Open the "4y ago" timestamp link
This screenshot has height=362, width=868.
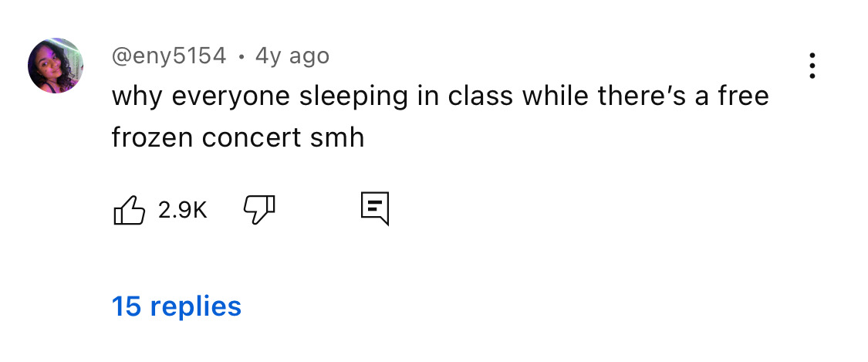(x=292, y=56)
